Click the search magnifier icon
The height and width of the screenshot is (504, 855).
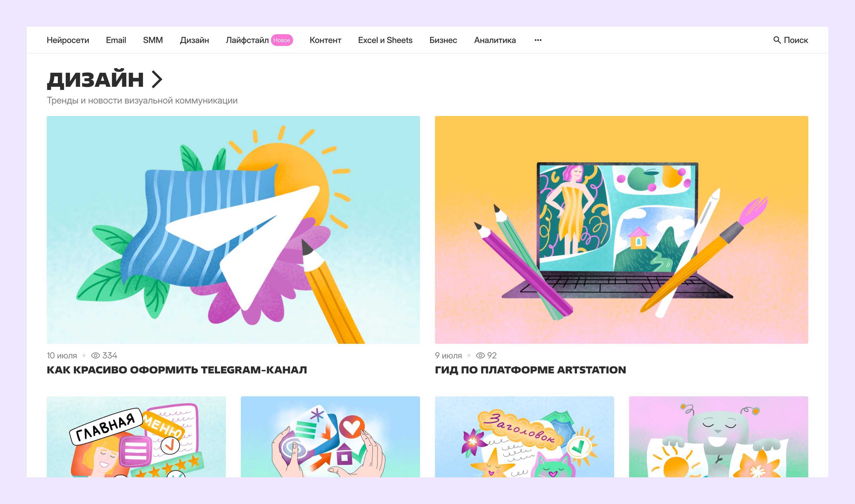[x=777, y=40]
